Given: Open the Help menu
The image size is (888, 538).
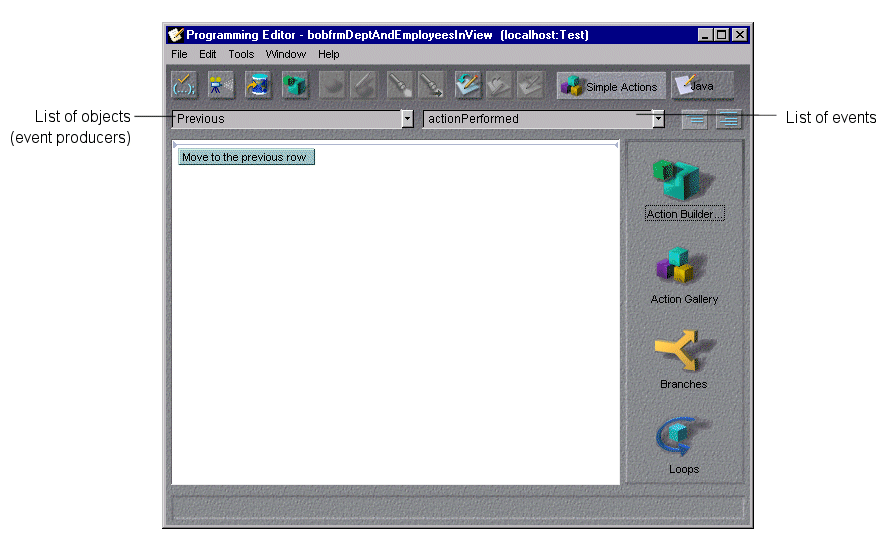Looking at the screenshot, I should (x=328, y=54).
